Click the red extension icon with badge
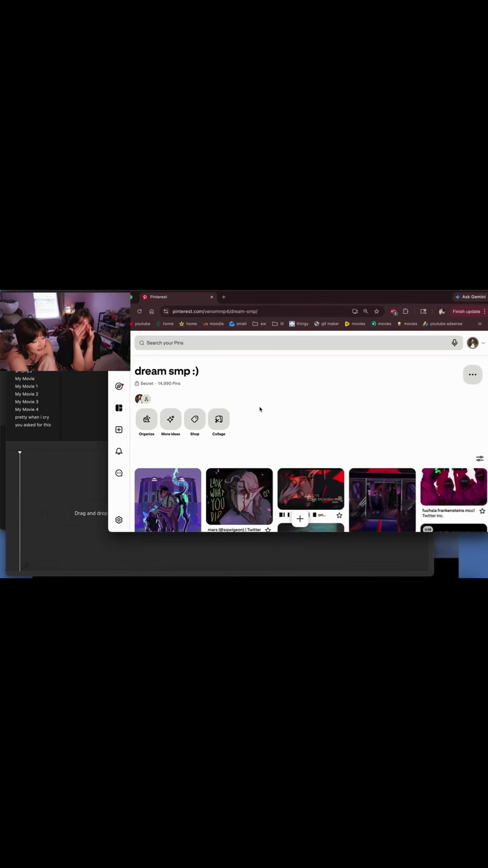The image size is (488, 868). point(394,312)
